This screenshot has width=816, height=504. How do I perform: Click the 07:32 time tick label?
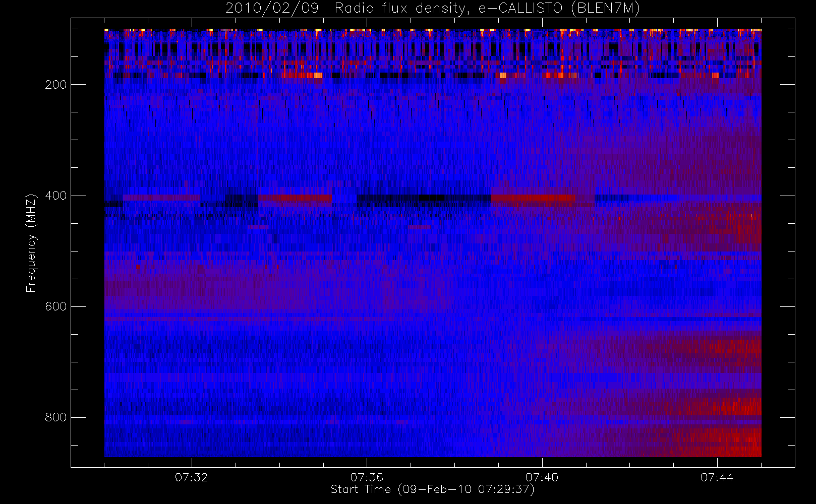click(192, 477)
